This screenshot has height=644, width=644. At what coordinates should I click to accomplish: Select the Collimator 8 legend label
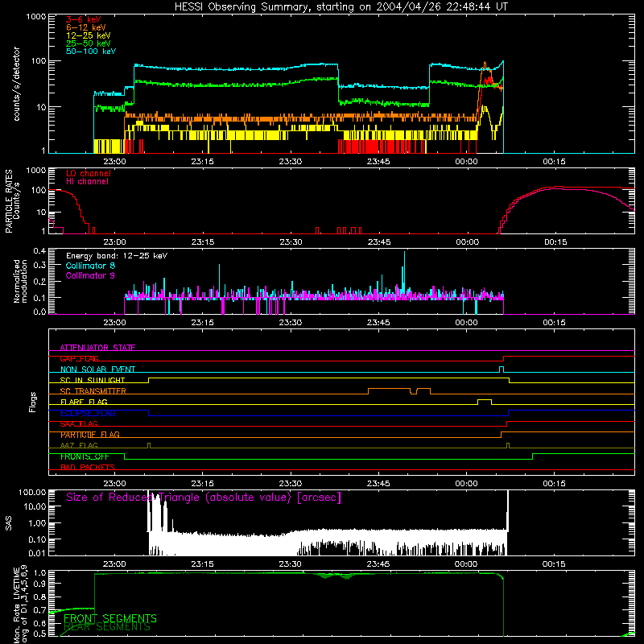pyautogui.click(x=90, y=266)
